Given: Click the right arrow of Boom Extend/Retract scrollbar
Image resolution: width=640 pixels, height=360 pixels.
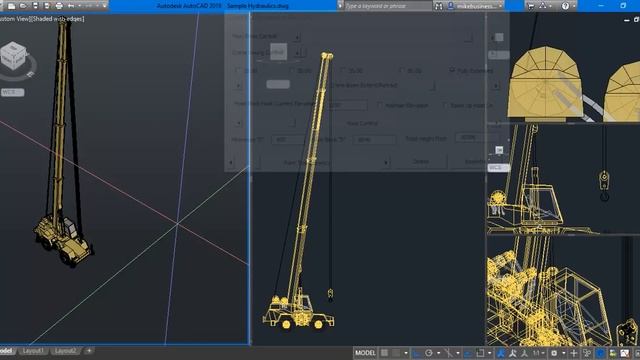Looking at the screenshot, I should (496, 86).
